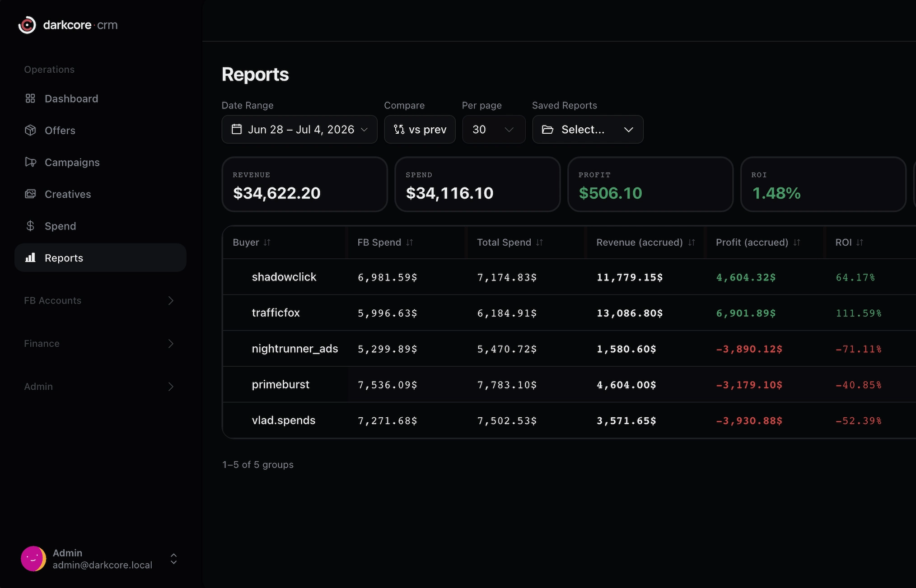Viewport: 916px width, 588px height.
Task: Select buyer trafficfox row name
Action: (276, 313)
